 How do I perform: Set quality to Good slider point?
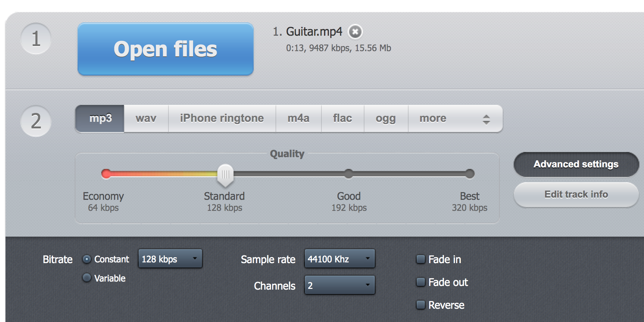tap(349, 174)
